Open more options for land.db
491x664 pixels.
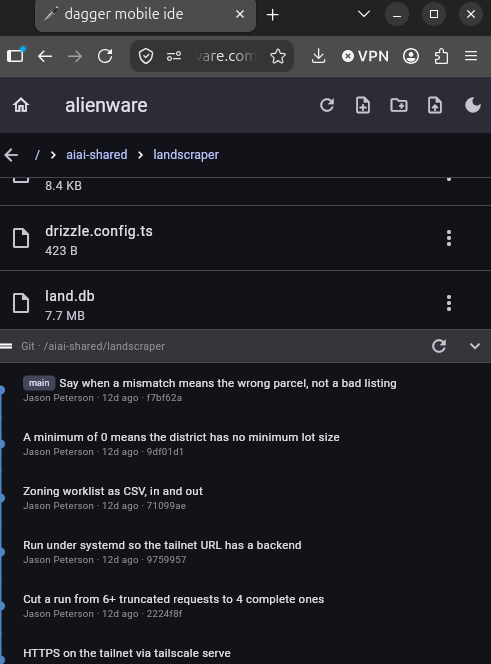(449, 303)
